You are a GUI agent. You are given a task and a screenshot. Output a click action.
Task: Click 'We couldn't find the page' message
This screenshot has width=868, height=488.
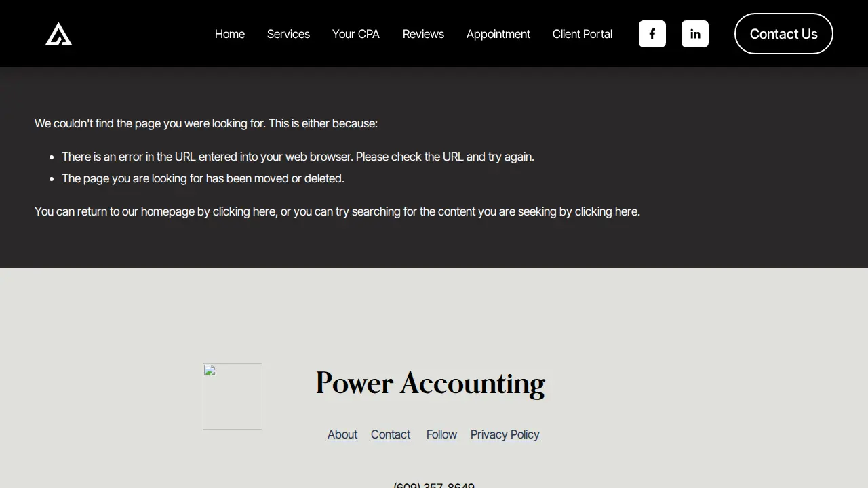pos(206,123)
